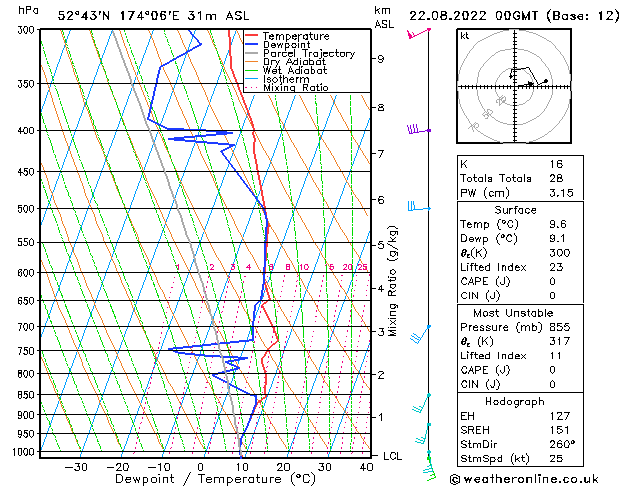Screen dimensions: 629x486
Task: Click the 500 hPa blue wind barb
Action: point(419,207)
